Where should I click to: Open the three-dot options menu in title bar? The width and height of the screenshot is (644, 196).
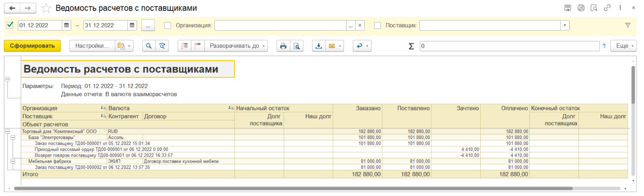click(620, 8)
